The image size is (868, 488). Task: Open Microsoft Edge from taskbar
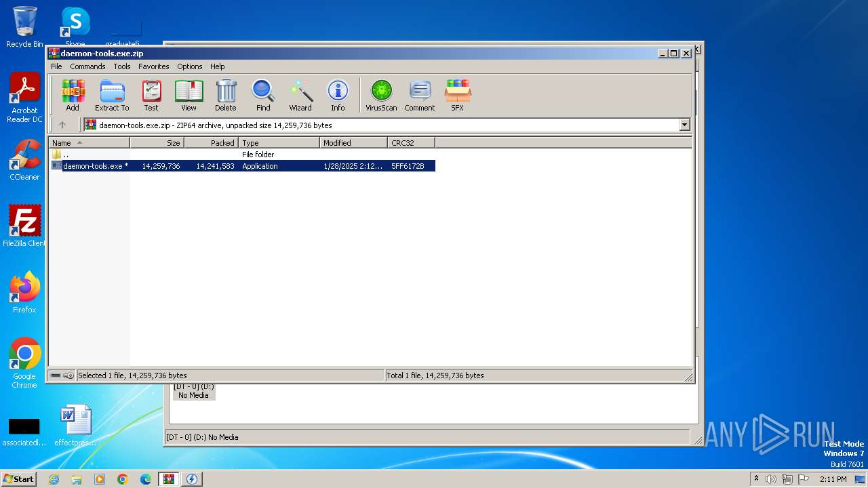pyautogui.click(x=146, y=479)
